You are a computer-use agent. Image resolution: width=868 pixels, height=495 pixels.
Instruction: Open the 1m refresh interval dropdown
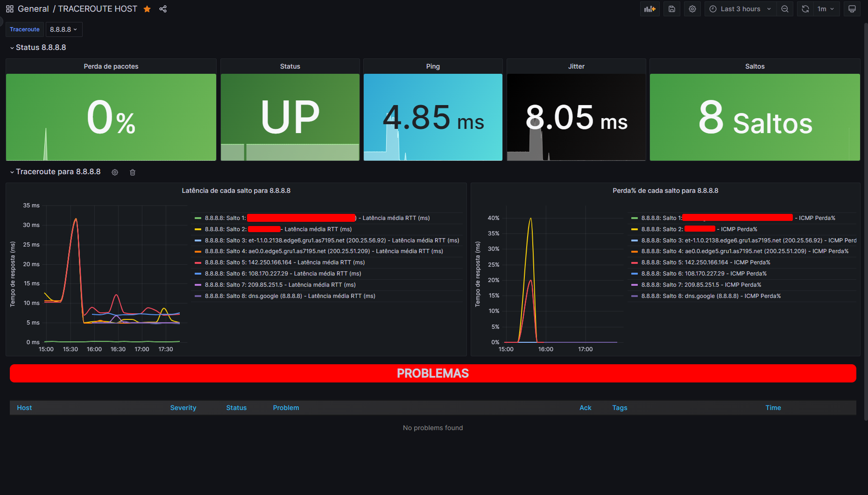click(826, 9)
